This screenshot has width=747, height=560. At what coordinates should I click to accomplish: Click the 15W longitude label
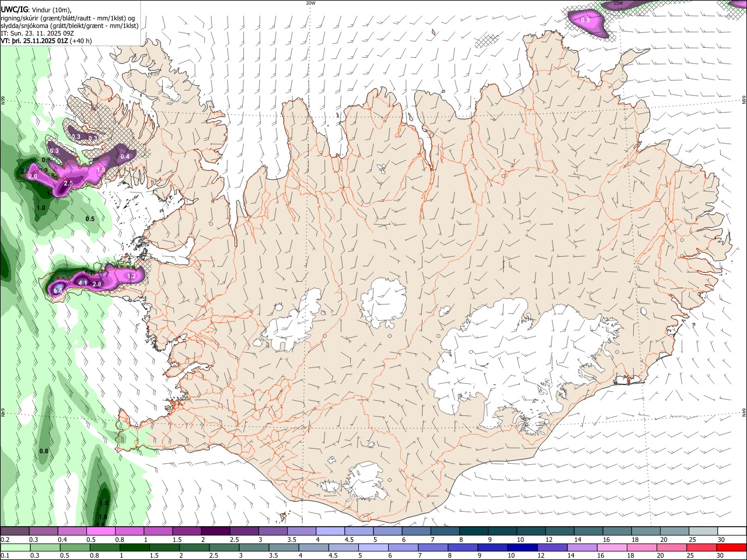click(x=619, y=3)
